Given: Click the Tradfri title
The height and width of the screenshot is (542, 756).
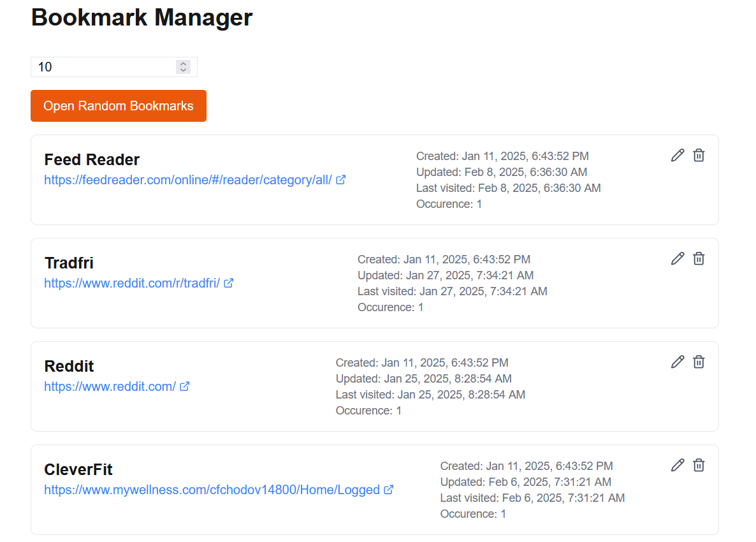Looking at the screenshot, I should point(69,263).
